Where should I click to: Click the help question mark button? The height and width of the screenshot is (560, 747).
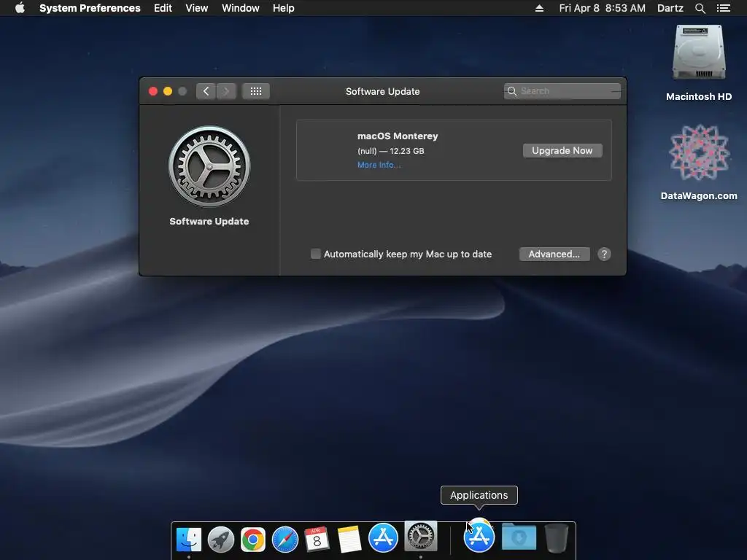[x=604, y=254]
